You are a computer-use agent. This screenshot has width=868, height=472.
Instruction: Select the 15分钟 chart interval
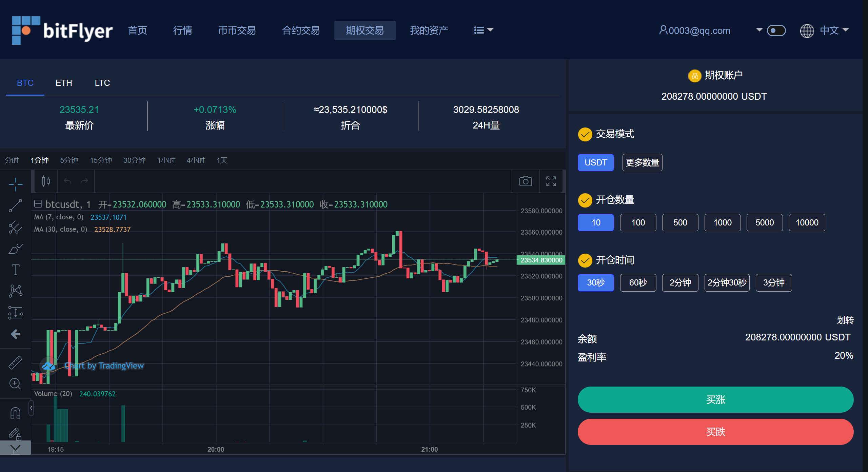tap(101, 160)
